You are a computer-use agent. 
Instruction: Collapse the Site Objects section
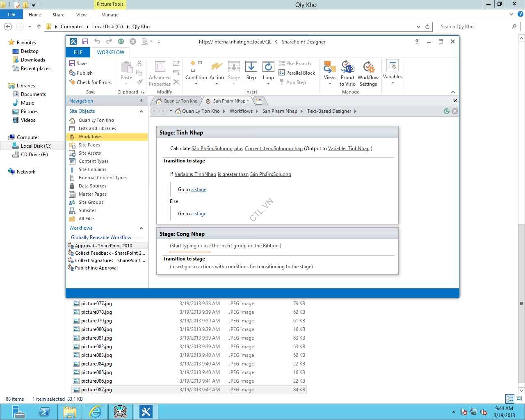pyautogui.click(x=142, y=111)
